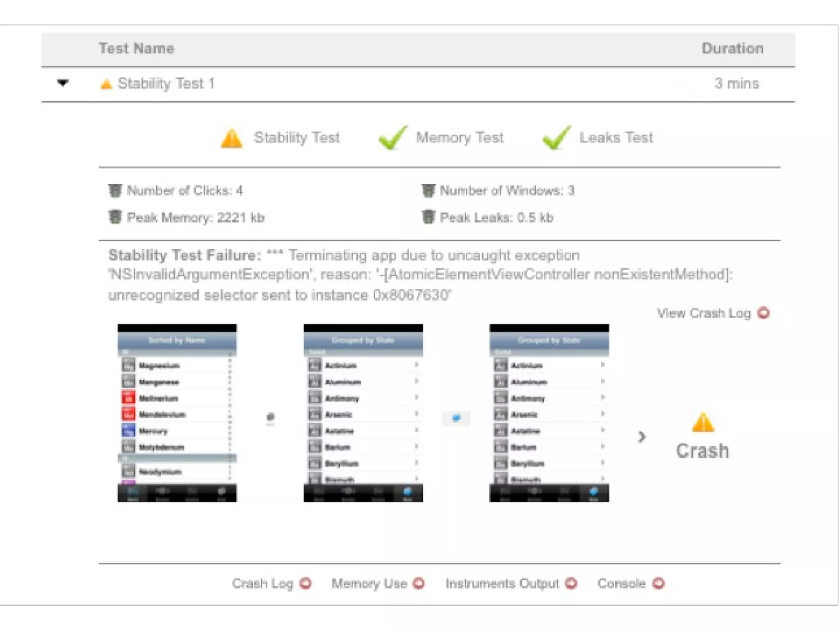Open the middle Grouped by State screenshot
The image size is (840, 630).
coord(363,413)
